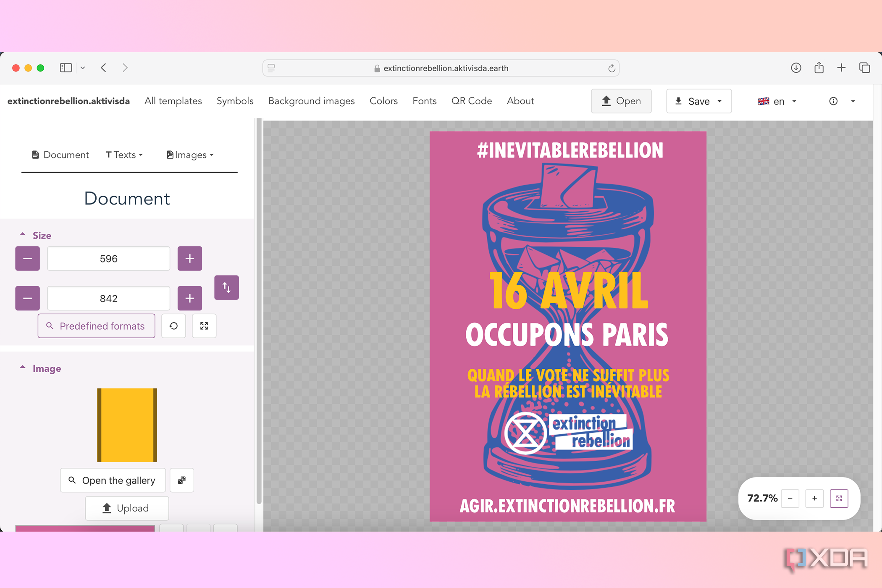Show Safari downloads
Image resolution: width=882 pixels, height=588 pixels.
pos(796,68)
